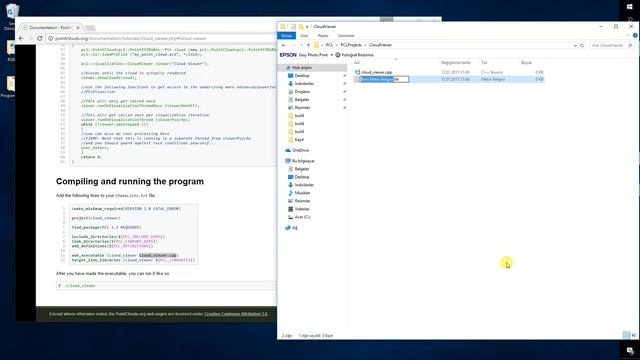Reload the Chrome documentation page
The width and height of the screenshot is (640, 360).
[40, 38]
